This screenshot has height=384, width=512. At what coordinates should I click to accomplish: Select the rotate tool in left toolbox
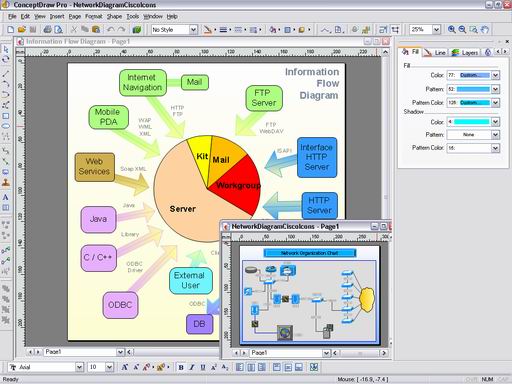pos(6,59)
